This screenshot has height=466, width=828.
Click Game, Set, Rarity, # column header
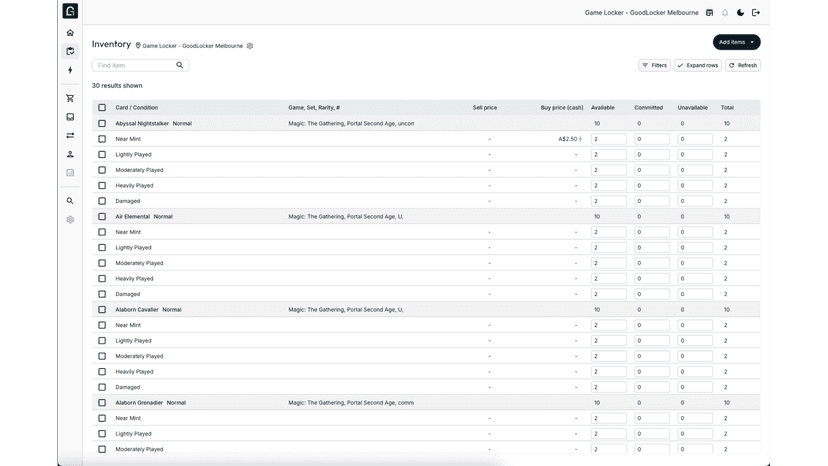(x=314, y=107)
